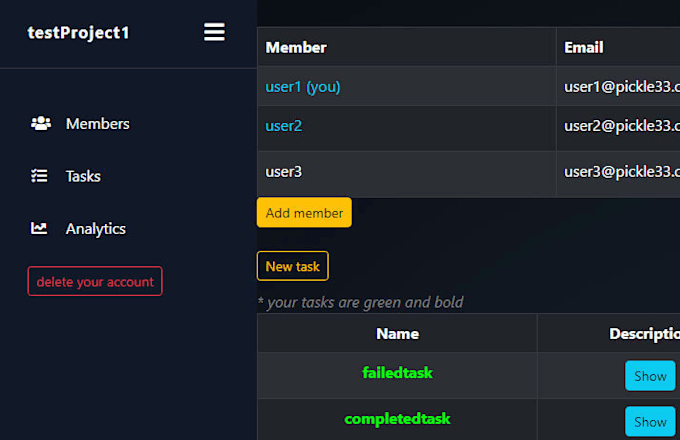Open the Members menu item

tap(97, 124)
